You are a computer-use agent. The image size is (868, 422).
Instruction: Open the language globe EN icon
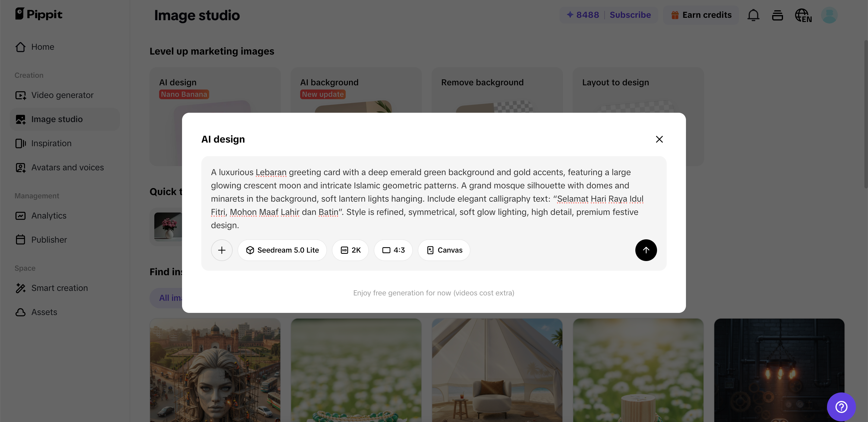pyautogui.click(x=803, y=15)
